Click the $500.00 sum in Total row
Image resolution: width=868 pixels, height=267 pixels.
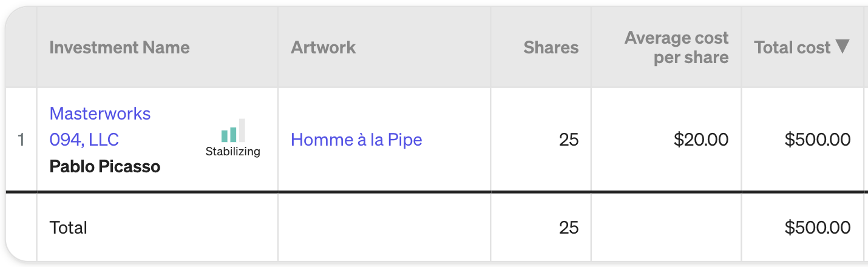(818, 228)
